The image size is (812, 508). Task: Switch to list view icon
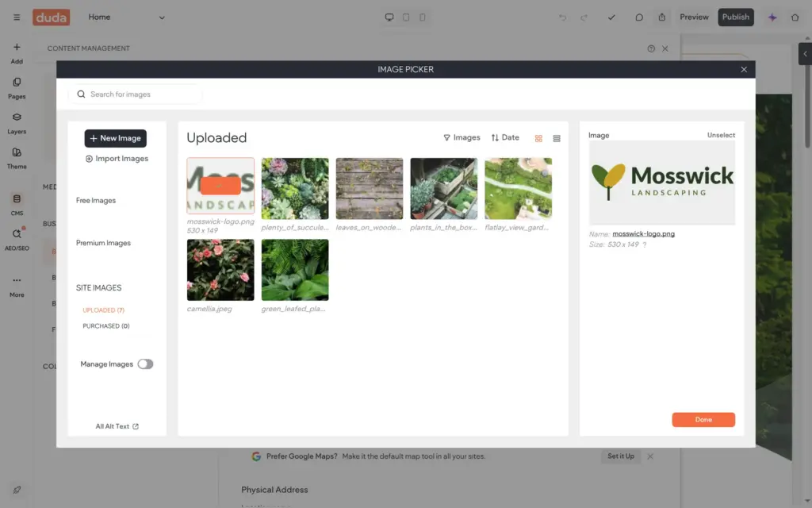click(x=557, y=138)
